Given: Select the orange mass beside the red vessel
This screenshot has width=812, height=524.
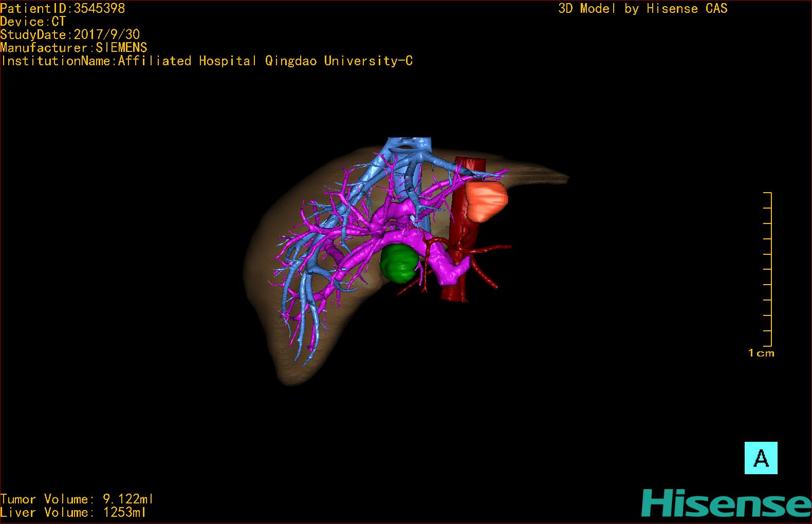Looking at the screenshot, I should click(486, 201).
